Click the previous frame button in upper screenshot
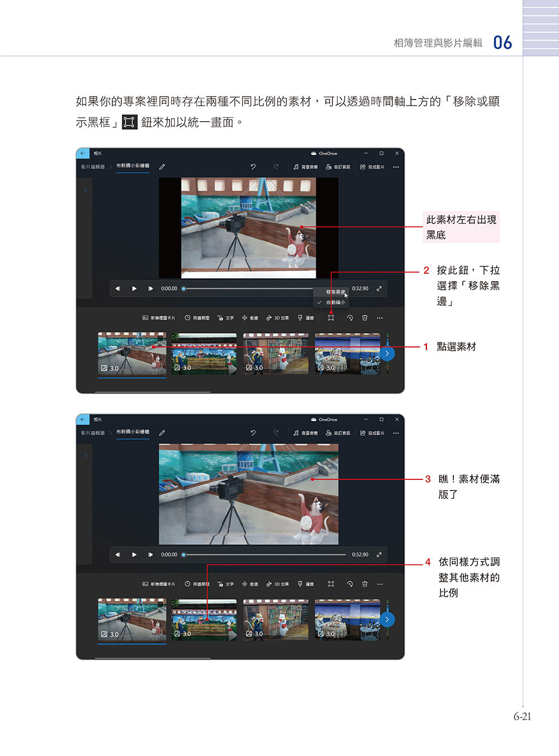Viewport: 559px width, 756px height. [x=117, y=289]
